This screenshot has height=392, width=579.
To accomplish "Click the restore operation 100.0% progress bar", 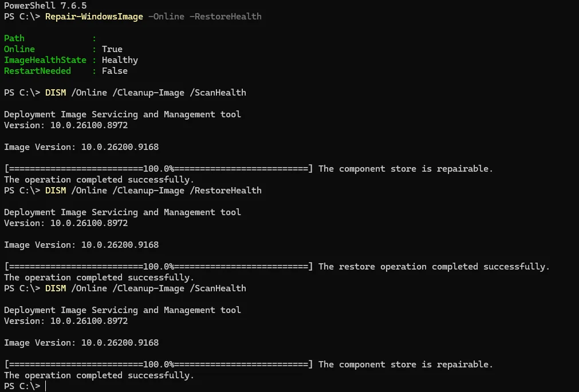I will click(x=159, y=267).
